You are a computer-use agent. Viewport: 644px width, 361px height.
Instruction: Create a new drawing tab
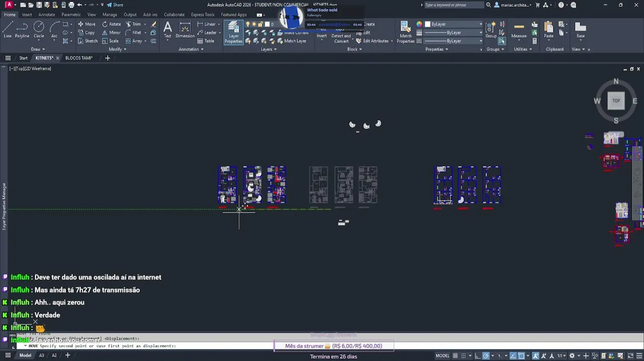point(107,58)
